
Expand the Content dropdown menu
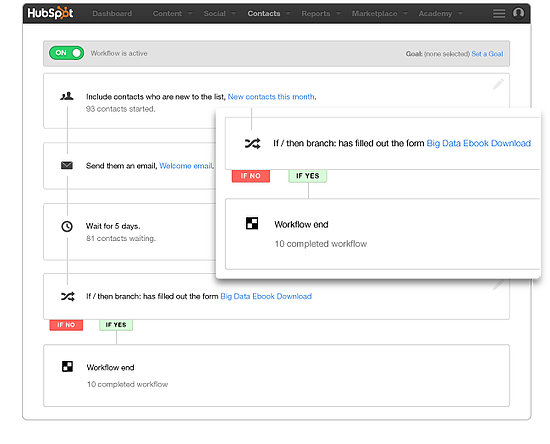pyautogui.click(x=172, y=14)
